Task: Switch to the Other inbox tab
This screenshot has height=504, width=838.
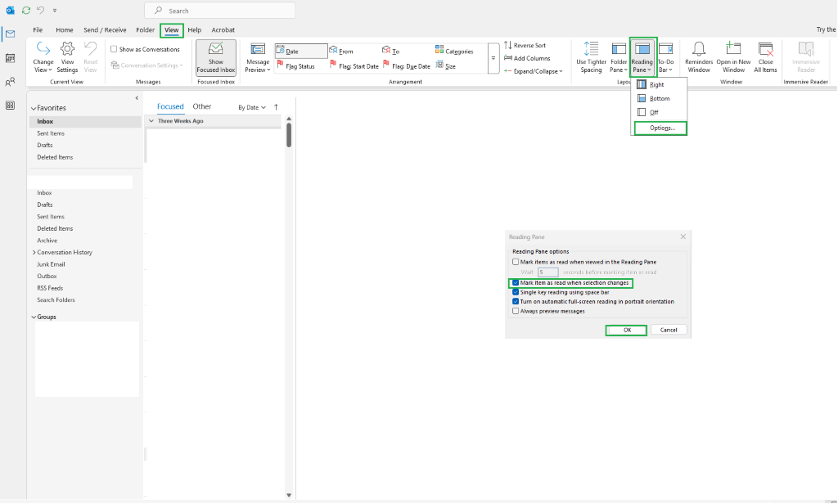Action: (202, 106)
